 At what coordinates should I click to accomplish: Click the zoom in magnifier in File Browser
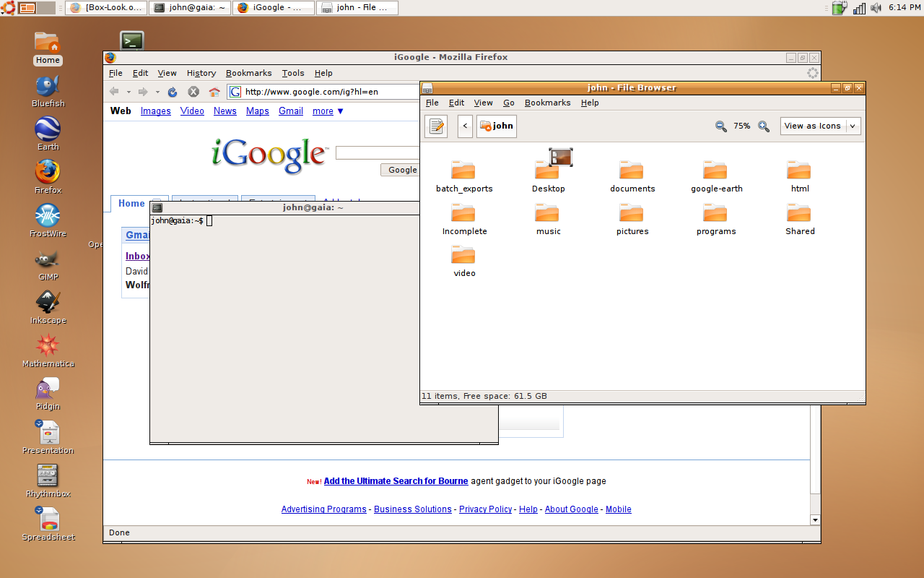[x=764, y=126]
